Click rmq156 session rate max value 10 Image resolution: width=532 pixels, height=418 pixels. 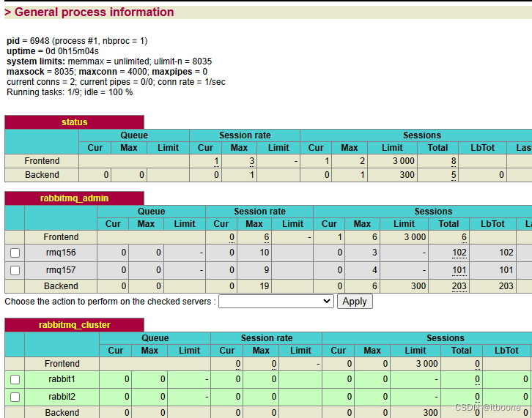click(x=265, y=253)
